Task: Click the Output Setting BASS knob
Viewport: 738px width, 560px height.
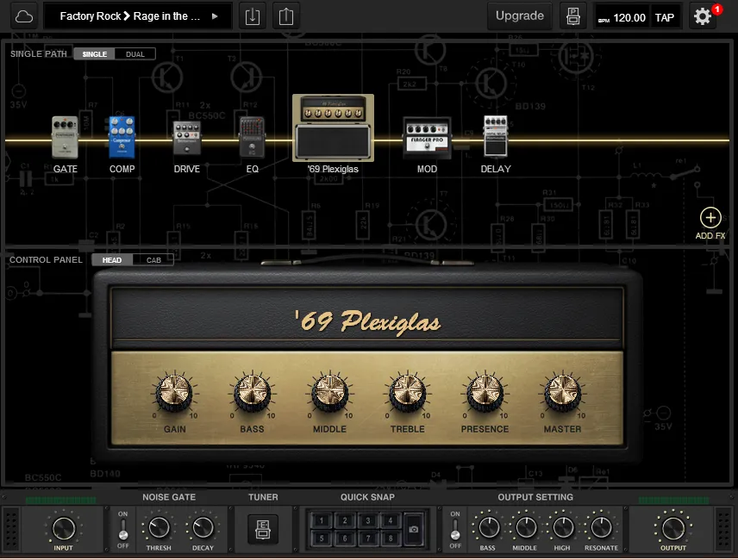Action: pos(488,527)
